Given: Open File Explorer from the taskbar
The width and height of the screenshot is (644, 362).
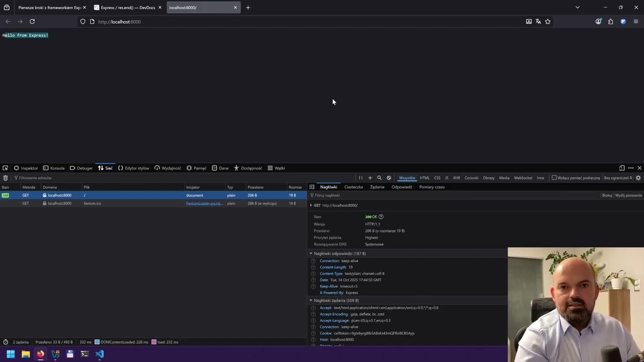Looking at the screenshot, I should [26, 354].
